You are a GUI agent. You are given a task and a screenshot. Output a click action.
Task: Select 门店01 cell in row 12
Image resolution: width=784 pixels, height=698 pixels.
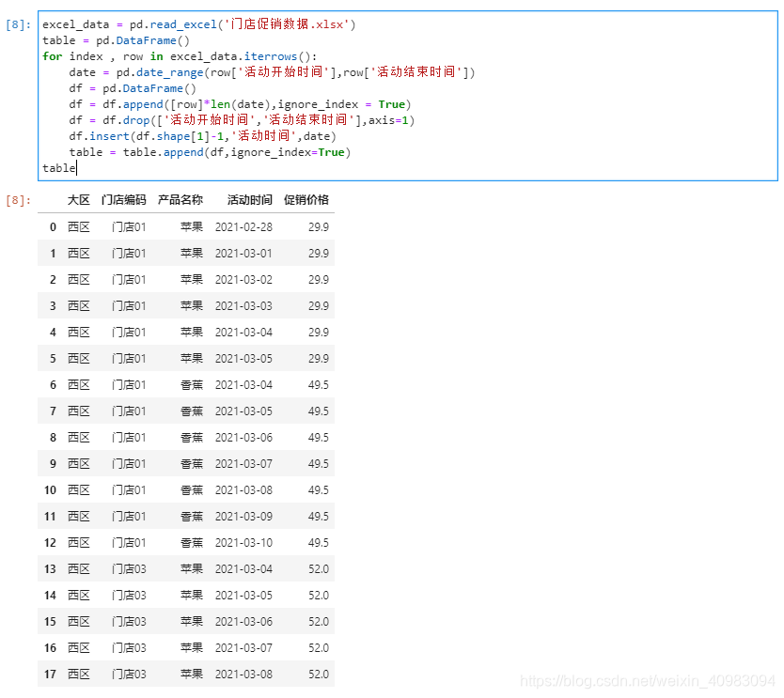[129, 543]
